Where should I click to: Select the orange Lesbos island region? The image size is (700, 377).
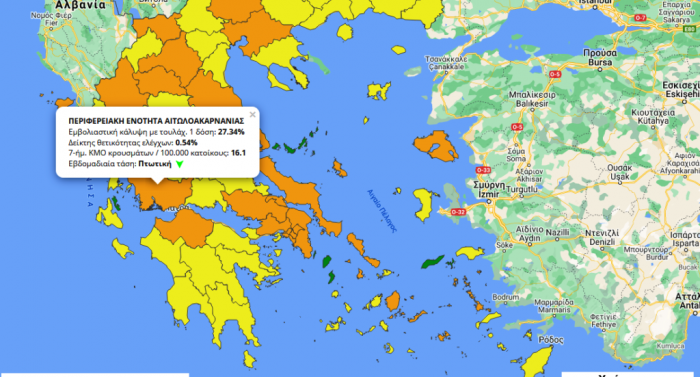tap(435, 147)
